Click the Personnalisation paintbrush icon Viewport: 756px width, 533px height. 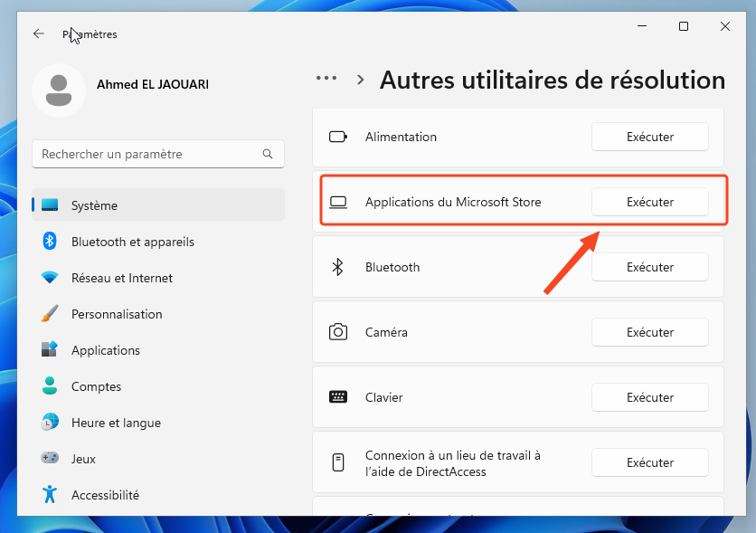[x=50, y=314]
